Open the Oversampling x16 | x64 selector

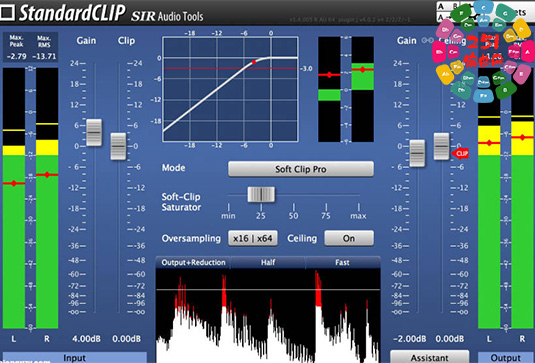[252, 238]
